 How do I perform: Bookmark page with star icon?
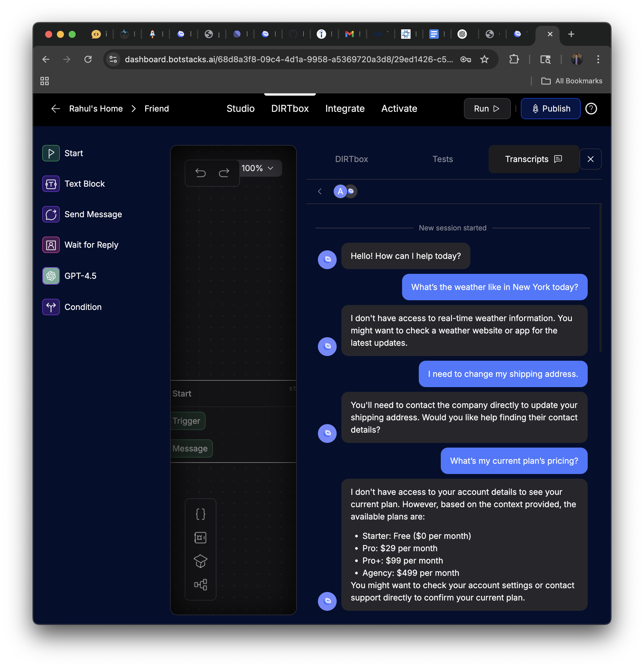(484, 60)
